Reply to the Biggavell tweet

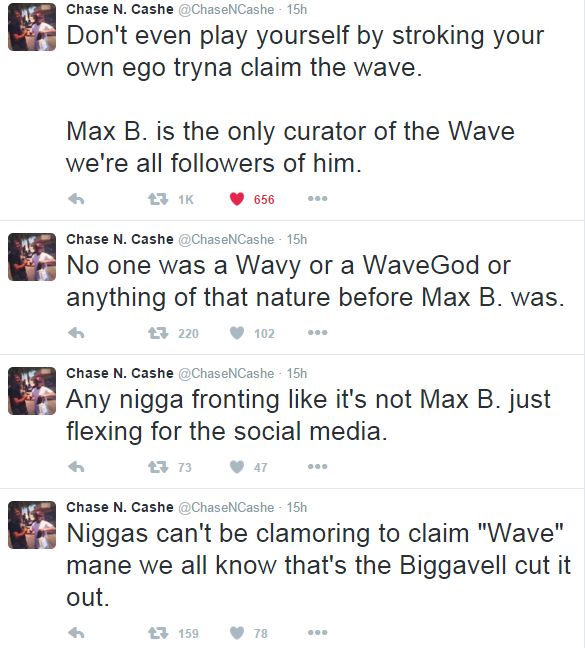pyautogui.click(x=76, y=633)
